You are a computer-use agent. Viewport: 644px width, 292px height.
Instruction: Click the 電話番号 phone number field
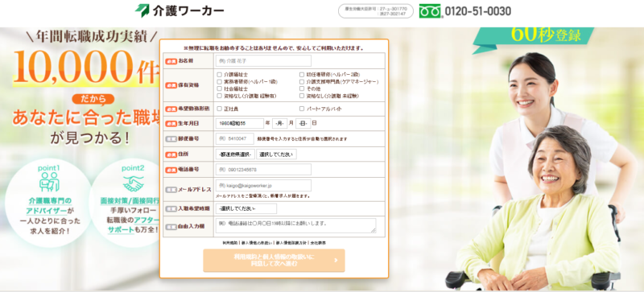click(263, 170)
